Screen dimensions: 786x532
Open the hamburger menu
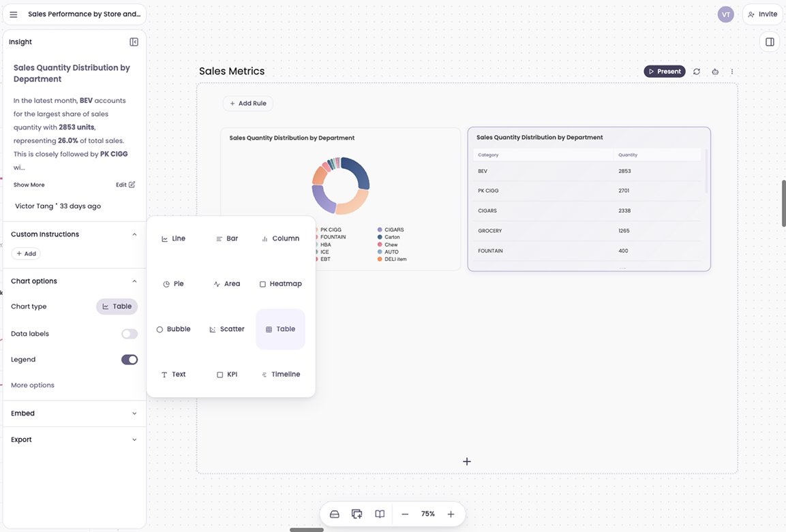pyautogui.click(x=14, y=14)
